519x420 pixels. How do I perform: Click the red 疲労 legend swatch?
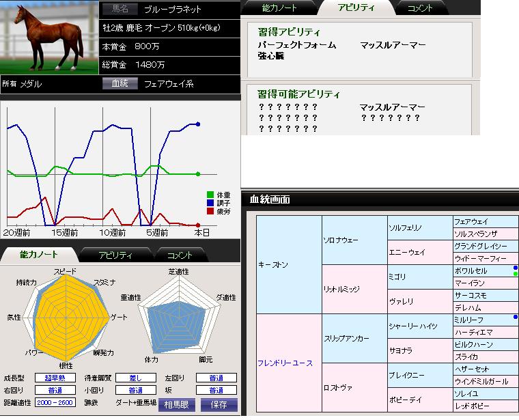(x=210, y=211)
